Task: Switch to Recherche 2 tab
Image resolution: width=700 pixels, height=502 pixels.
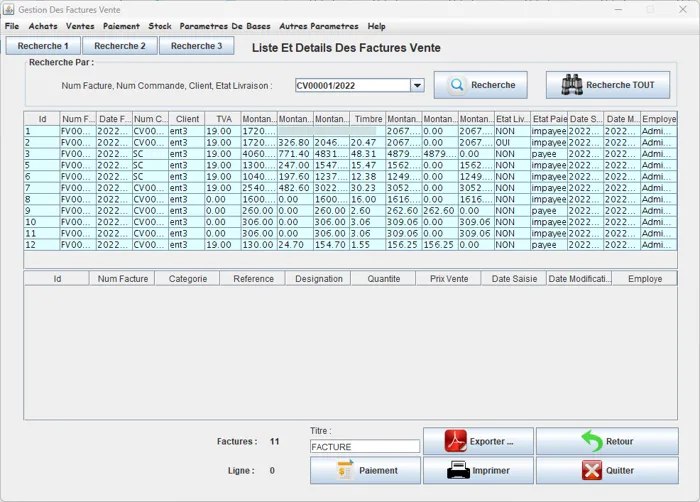Action: [x=120, y=46]
